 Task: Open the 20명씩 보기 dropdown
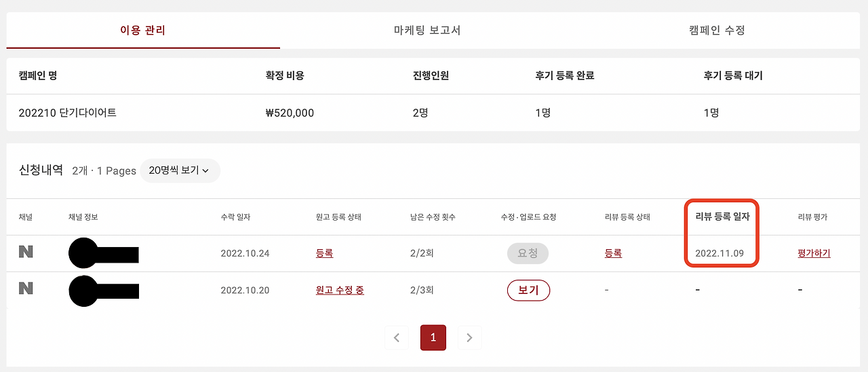(180, 170)
